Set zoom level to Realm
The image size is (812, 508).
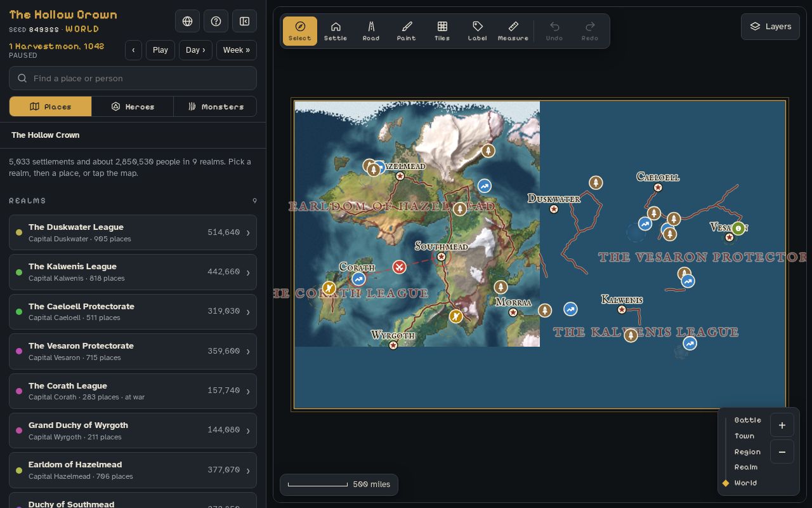746,467
